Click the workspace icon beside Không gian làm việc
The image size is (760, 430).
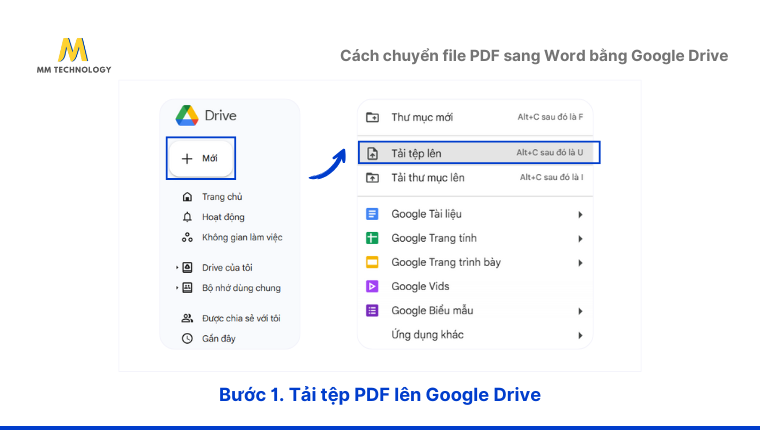pos(187,238)
